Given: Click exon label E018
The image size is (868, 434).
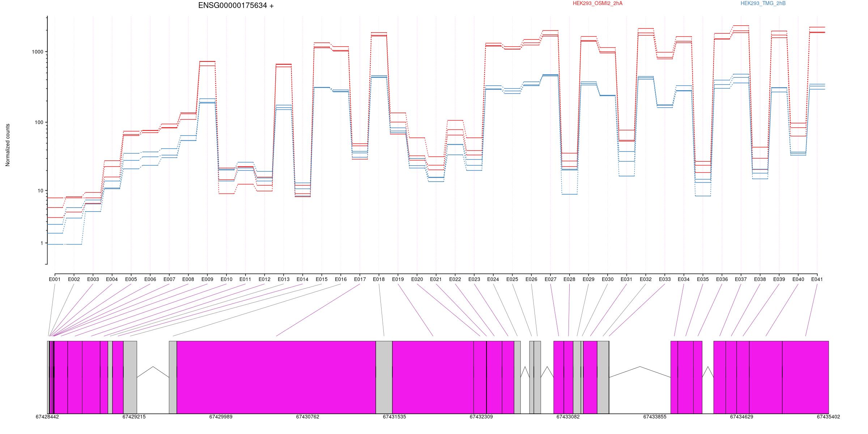Looking at the screenshot, I should tap(379, 279).
